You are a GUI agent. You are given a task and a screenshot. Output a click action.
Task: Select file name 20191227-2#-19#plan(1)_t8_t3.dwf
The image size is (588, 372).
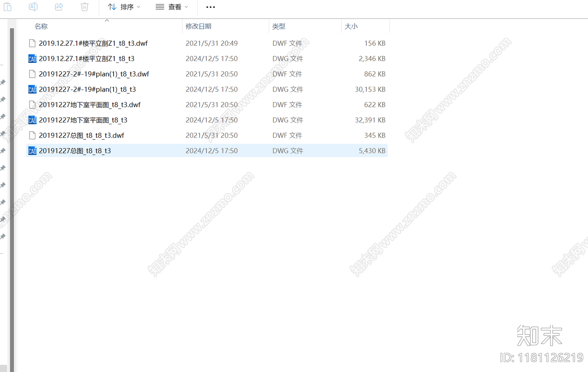click(x=94, y=74)
